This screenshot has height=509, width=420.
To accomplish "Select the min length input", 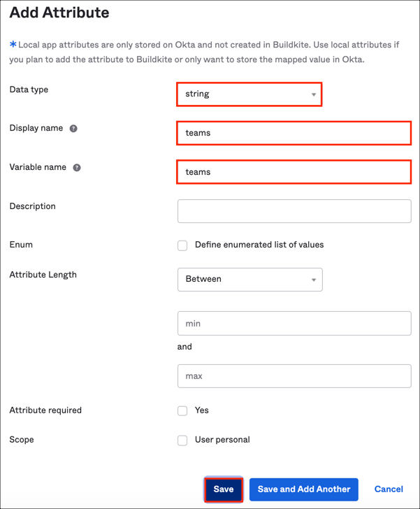I will pyautogui.click(x=294, y=324).
